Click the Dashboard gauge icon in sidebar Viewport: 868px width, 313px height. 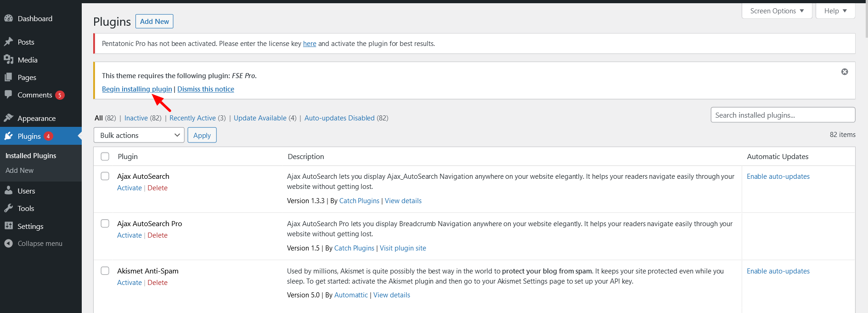[8, 18]
